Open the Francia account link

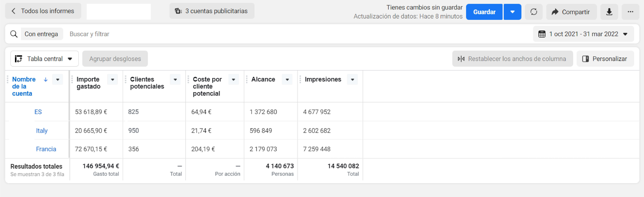click(46, 149)
